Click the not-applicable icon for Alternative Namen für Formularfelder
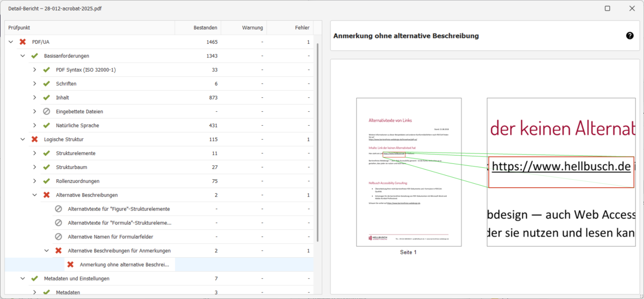The height and width of the screenshot is (299, 644). 58,236
